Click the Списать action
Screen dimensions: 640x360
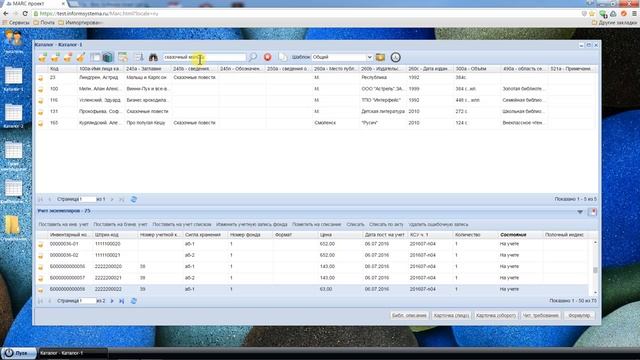355,224
